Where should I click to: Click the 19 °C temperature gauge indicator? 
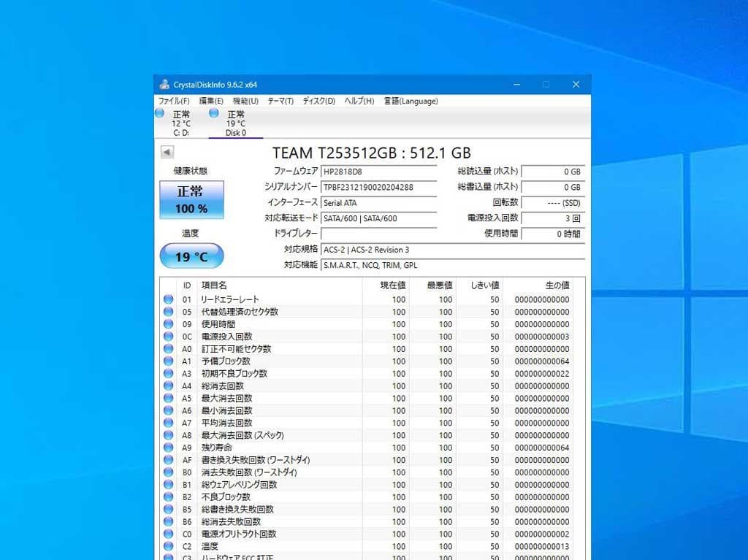191,256
